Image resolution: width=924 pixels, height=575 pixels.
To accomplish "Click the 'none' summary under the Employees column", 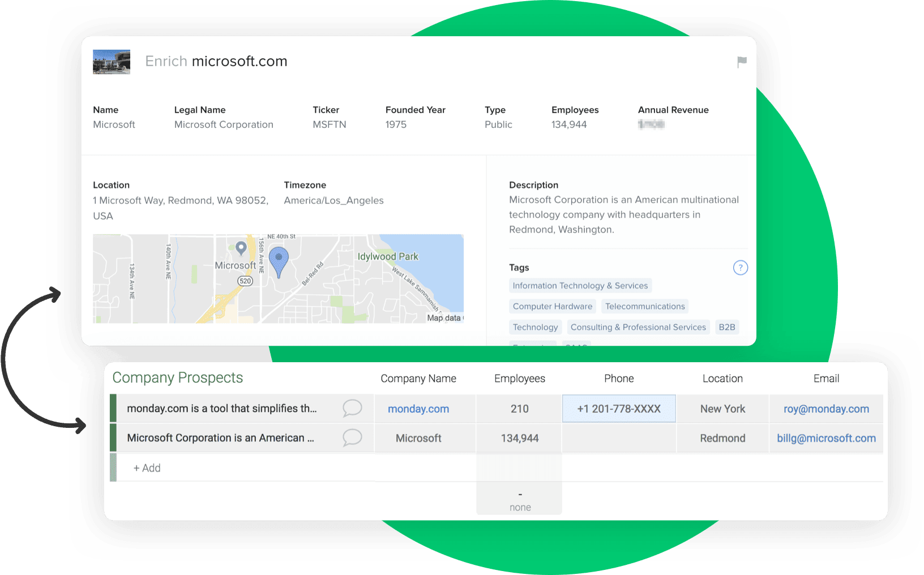I will point(520,508).
